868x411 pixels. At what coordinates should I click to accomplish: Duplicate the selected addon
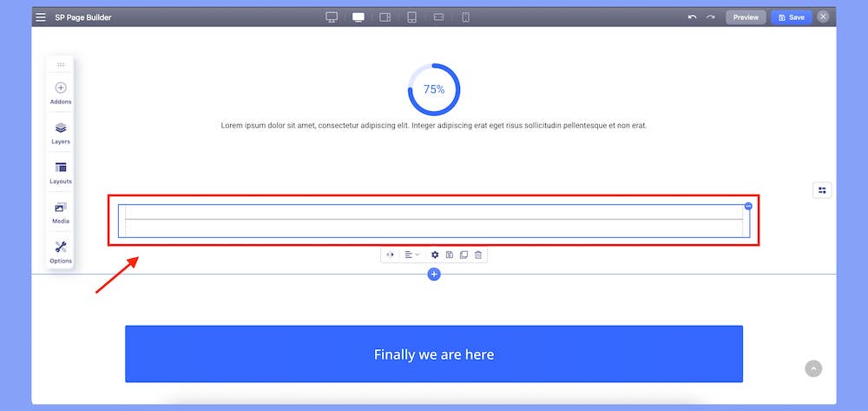coord(464,255)
